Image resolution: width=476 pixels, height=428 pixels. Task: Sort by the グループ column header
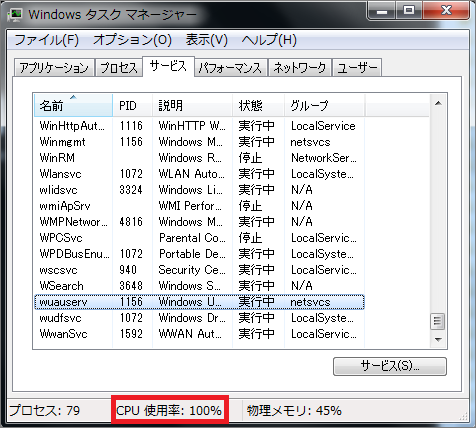tap(325, 106)
